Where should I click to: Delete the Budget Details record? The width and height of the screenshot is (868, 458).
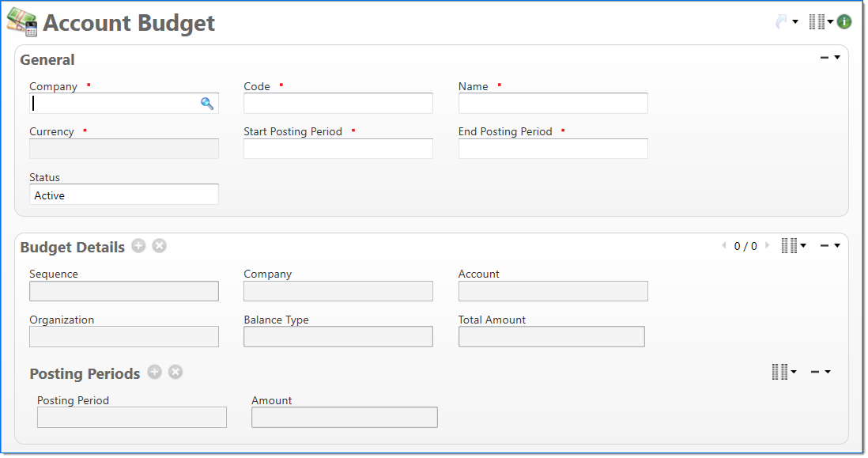(160, 246)
